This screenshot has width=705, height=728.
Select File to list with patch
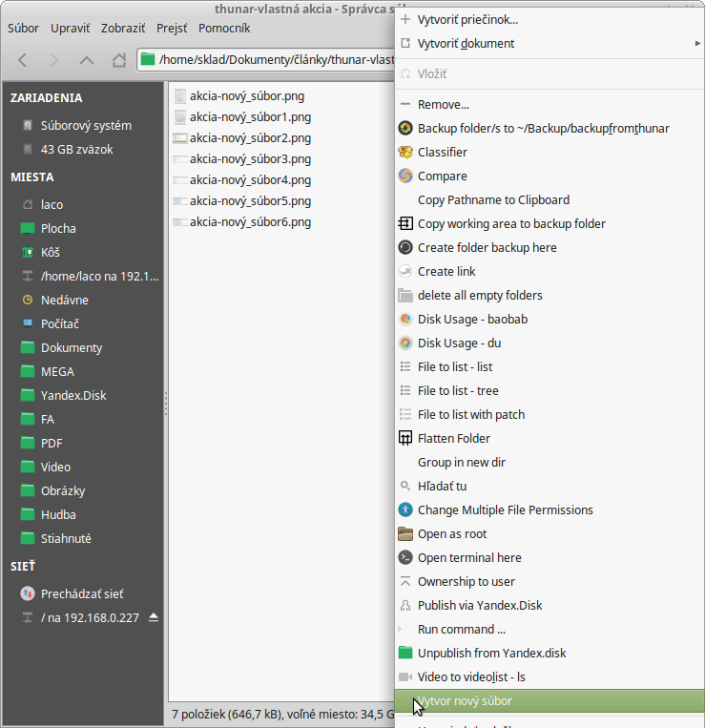tap(549, 415)
